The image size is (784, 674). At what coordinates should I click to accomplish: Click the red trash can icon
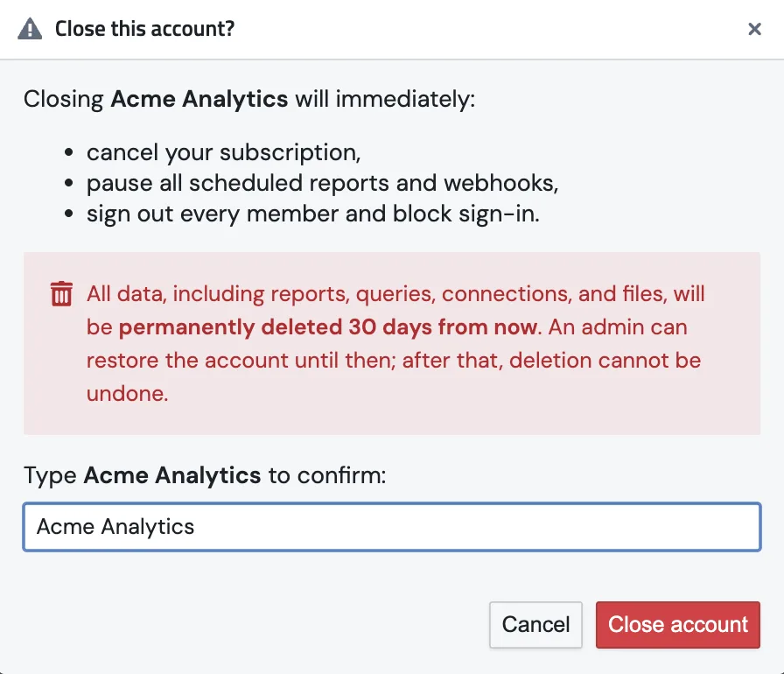[x=61, y=293]
